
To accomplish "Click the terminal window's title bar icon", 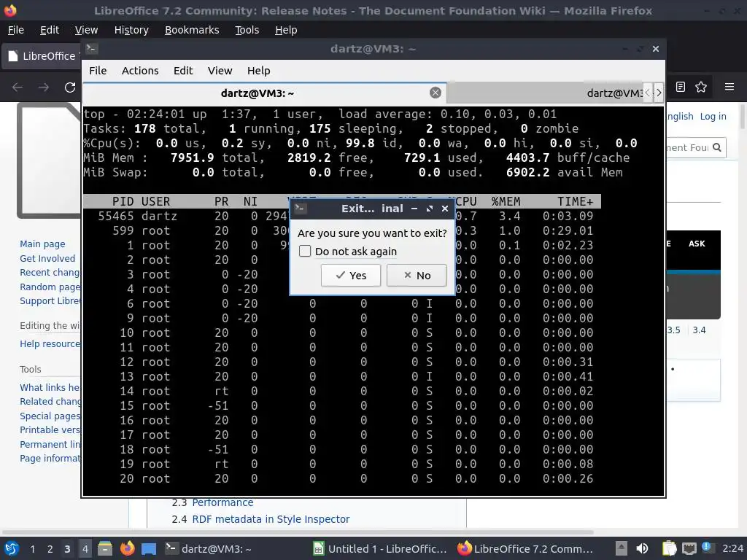I will [x=91, y=48].
